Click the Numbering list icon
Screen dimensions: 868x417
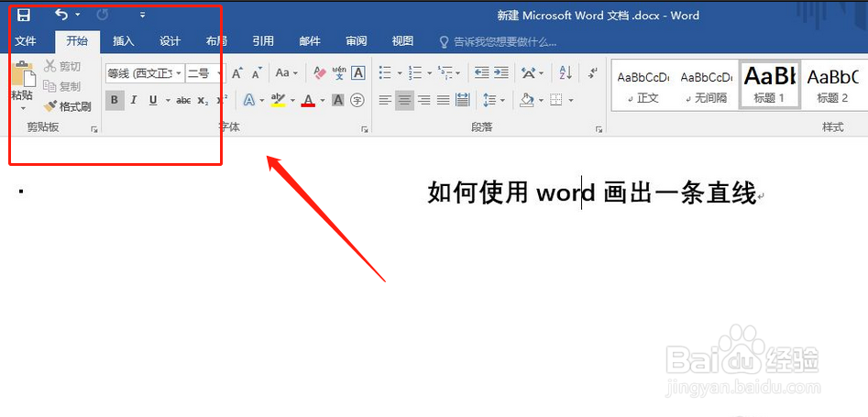pyautogui.click(x=415, y=72)
